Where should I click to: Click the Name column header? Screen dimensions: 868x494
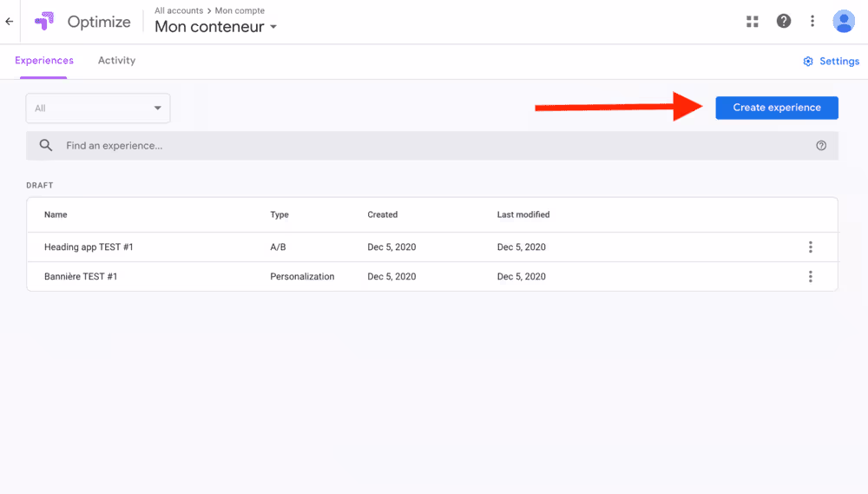coord(56,214)
